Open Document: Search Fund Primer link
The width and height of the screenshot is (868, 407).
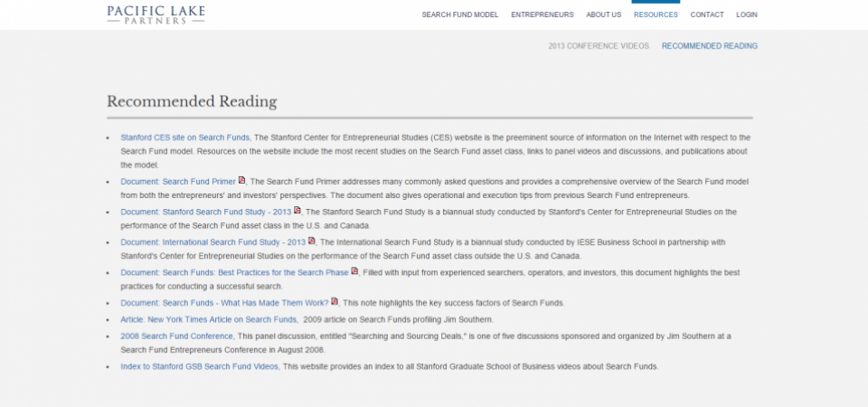tap(178, 182)
